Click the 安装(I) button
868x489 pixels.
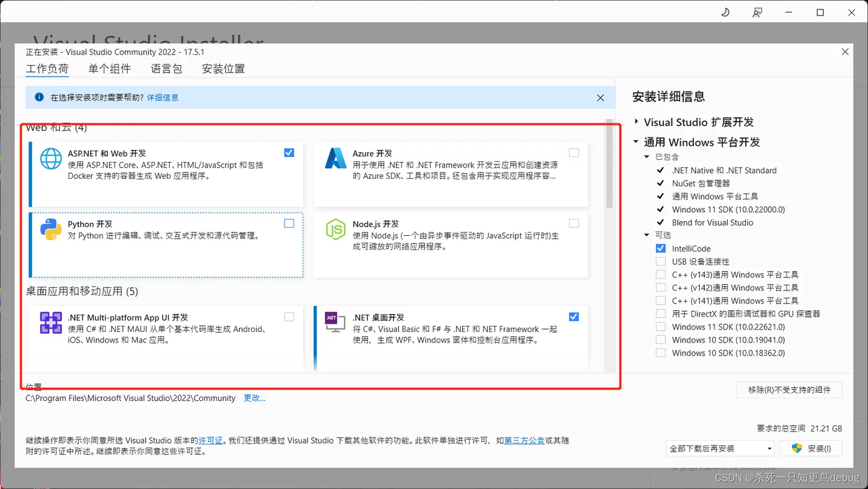pyautogui.click(x=810, y=448)
